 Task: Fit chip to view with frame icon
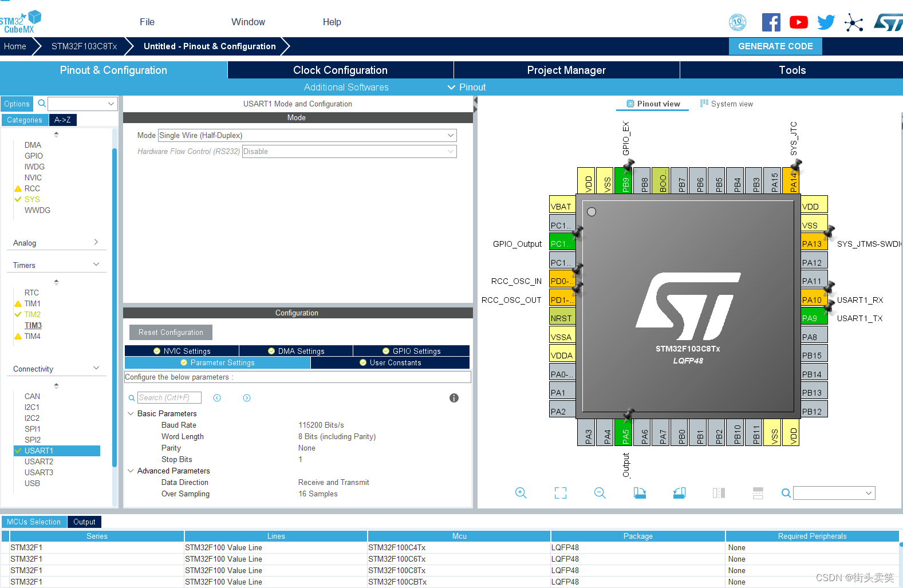[x=561, y=493]
